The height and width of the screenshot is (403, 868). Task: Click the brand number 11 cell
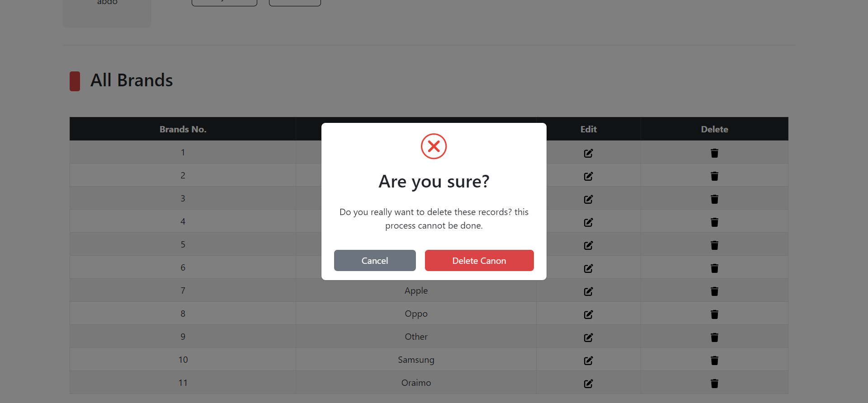[x=183, y=383]
